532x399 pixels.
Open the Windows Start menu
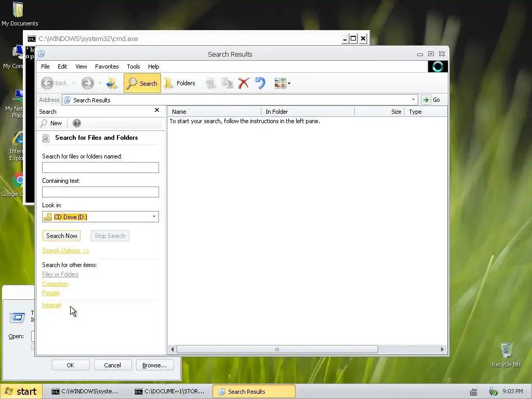pos(21,392)
